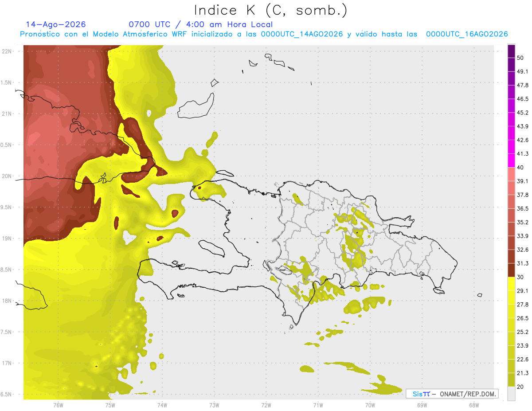Image resolution: width=532 pixels, height=411 pixels.
Task: Click the '72W' longitude label
Action: (266, 405)
